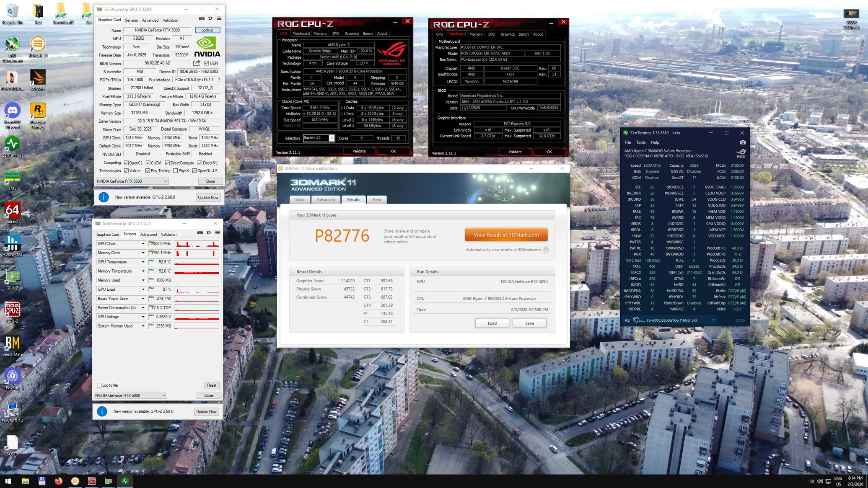The width and height of the screenshot is (868, 488).
Task: Enable automatically view results checkbox
Action: (x=546, y=250)
